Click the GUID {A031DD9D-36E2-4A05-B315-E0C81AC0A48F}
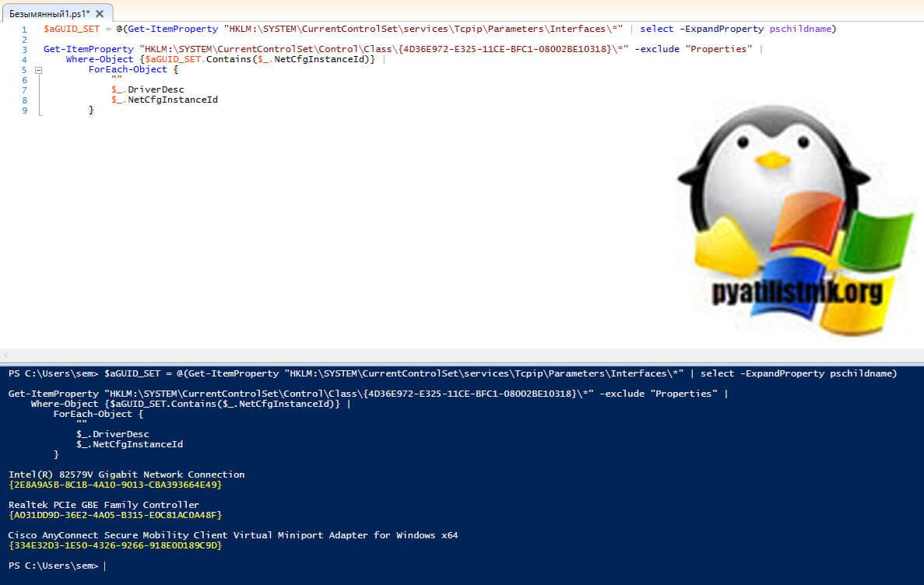Screen dimensions: 924x585 tap(115, 514)
